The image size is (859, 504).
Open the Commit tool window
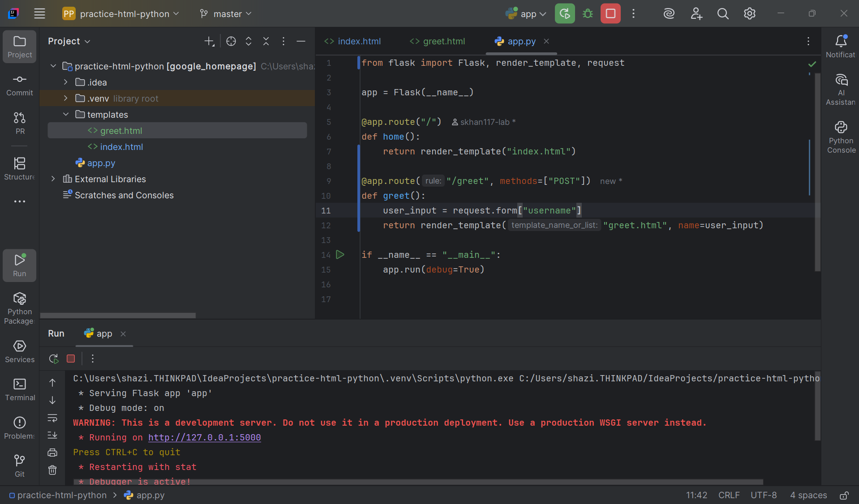pyautogui.click(x=20, y=85)
